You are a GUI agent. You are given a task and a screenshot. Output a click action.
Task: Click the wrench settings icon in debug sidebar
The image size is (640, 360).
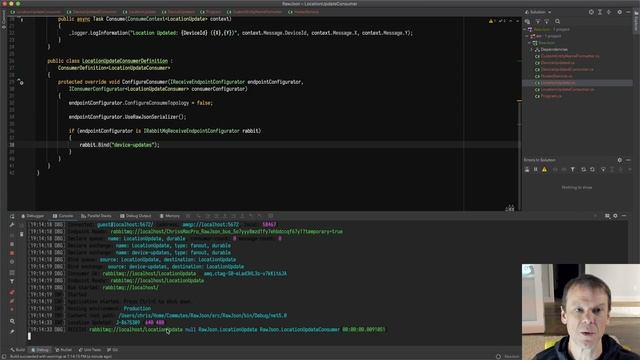12,225
